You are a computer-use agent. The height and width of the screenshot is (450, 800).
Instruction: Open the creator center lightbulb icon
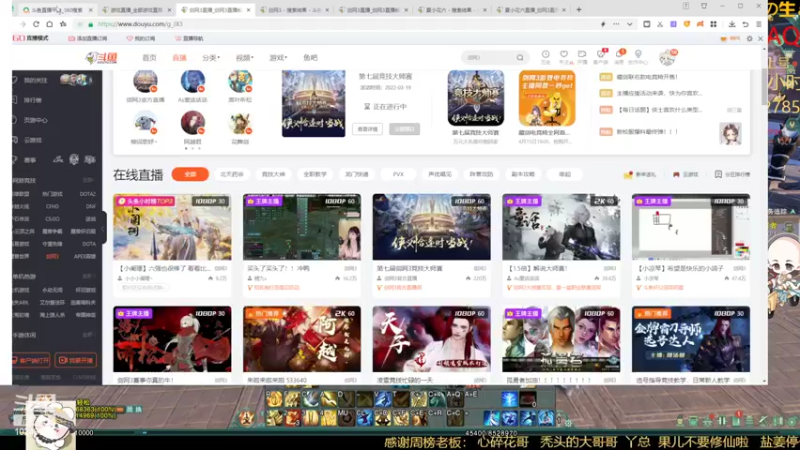pyautogui.click(x=638, y=56)
